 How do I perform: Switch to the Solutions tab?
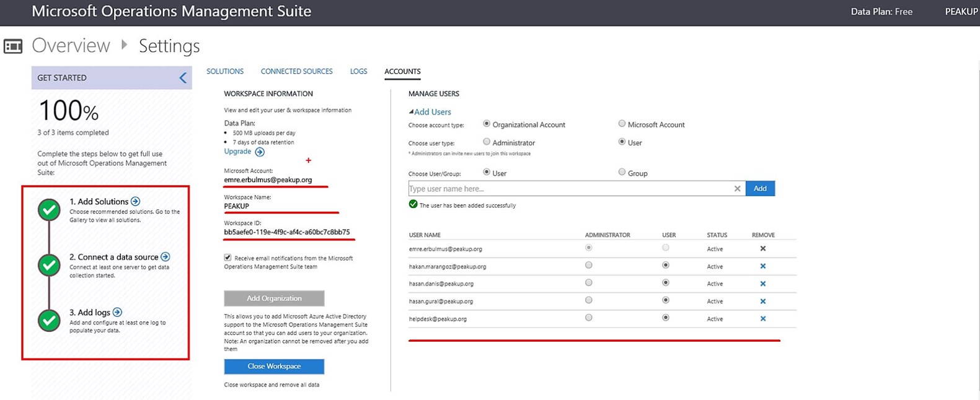(x=225, y=72)
